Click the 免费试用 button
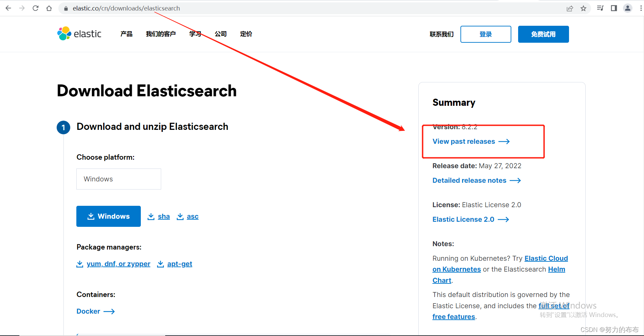 [x=544, y=34]
